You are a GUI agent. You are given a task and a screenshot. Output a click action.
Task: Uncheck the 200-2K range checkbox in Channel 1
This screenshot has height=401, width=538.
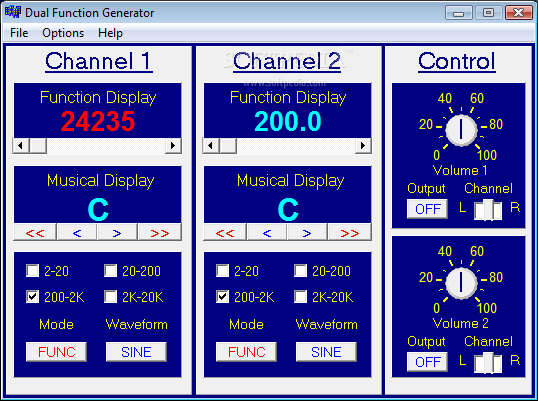click(33, 296)
